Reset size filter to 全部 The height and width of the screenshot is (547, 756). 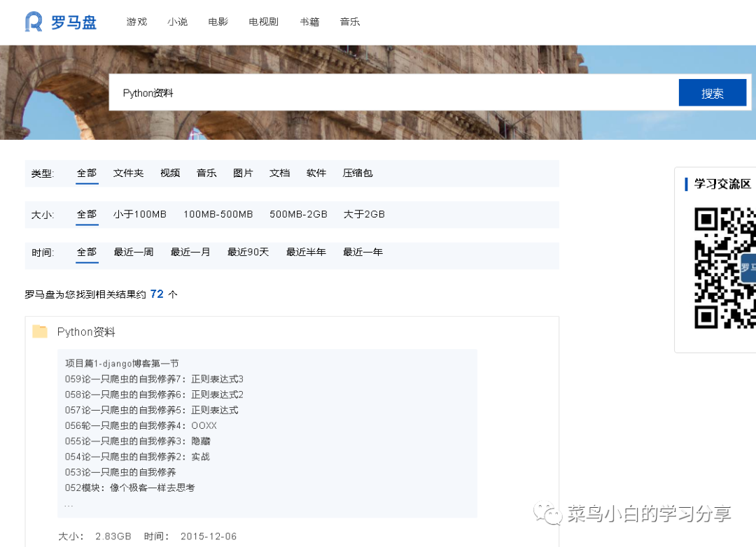click(87, 214)
